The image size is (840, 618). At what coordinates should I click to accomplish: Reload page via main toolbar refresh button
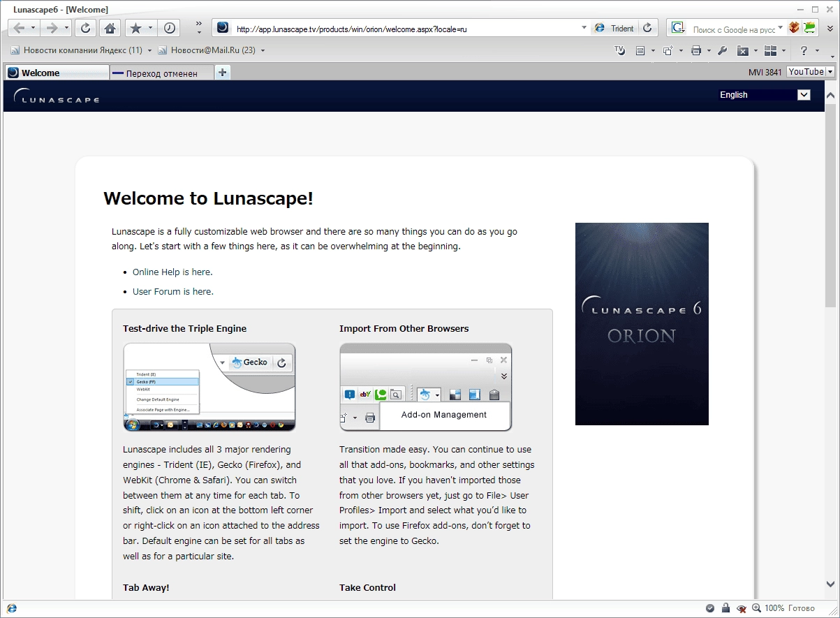pos(85,28)
